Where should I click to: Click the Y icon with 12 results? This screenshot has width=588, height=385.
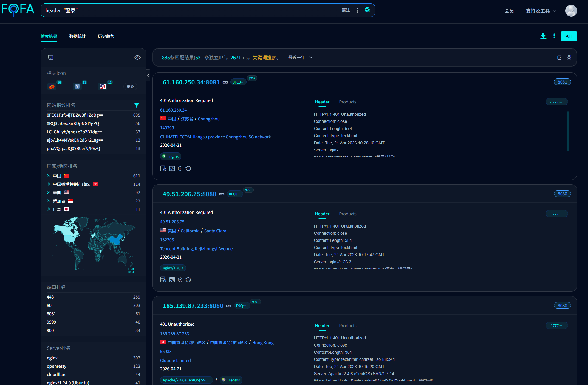(x=77, y=86)
